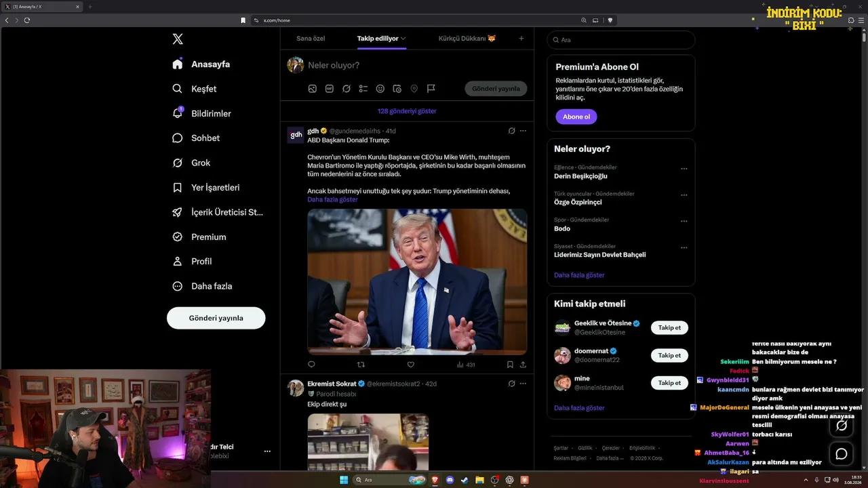
Task: Click Abone ol premium button
Action: (x=576, y=117)
